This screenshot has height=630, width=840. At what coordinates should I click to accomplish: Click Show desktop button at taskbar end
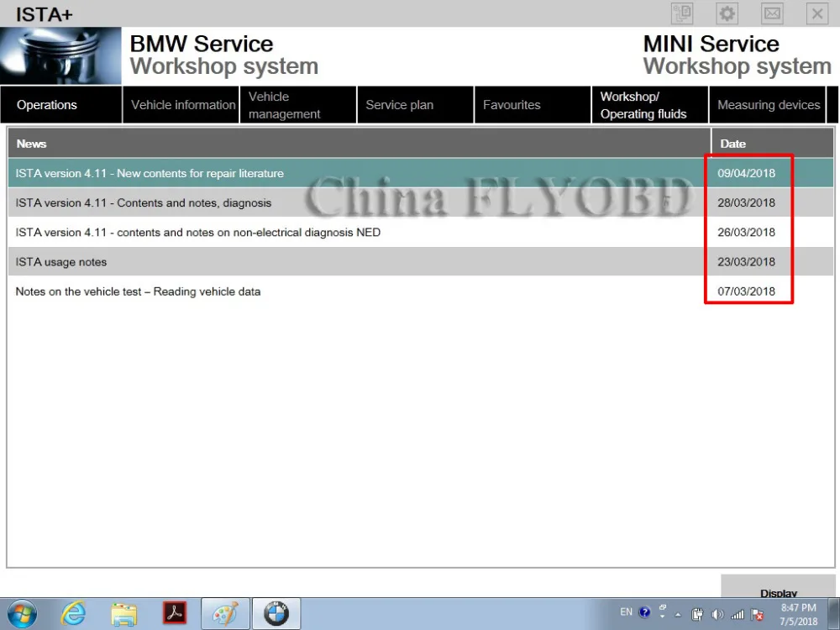[x=834, y=615]
